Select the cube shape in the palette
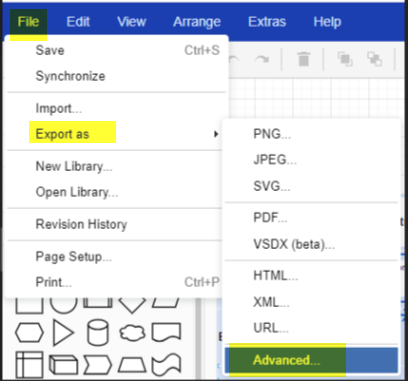This screenshot has width=408, height=381. click(x=63, y=365)
